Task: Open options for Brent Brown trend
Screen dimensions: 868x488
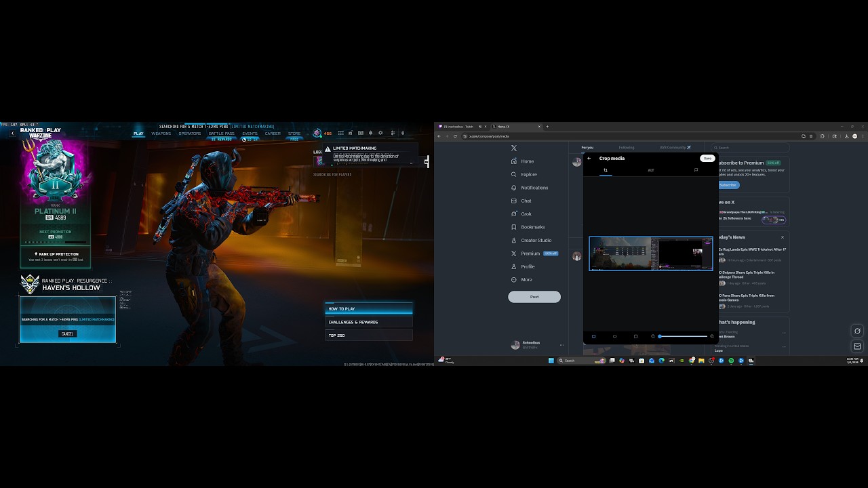Action: click(784, 333)
